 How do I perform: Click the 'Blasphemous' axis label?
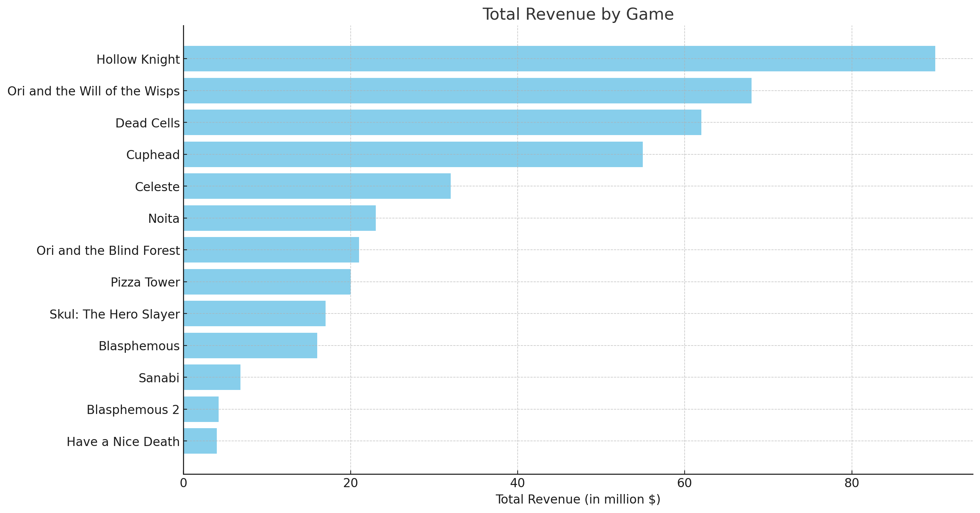(139, 346)
